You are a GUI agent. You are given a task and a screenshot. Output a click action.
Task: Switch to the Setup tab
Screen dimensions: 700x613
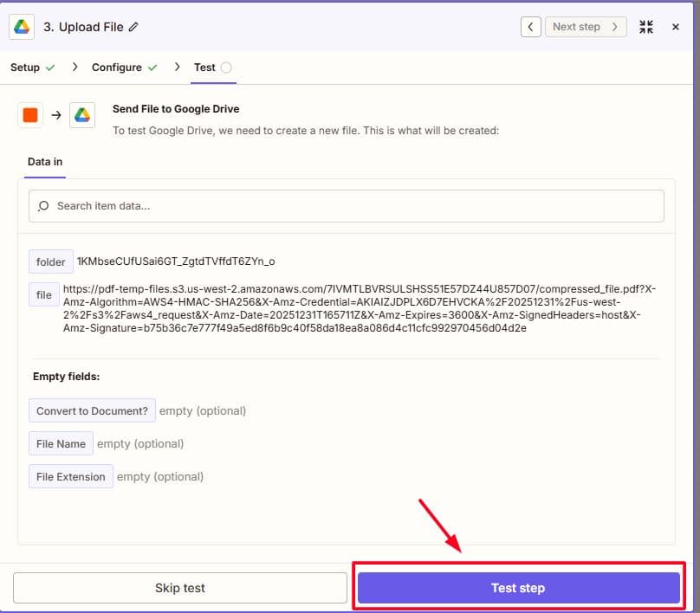click(x=25, y=68)
